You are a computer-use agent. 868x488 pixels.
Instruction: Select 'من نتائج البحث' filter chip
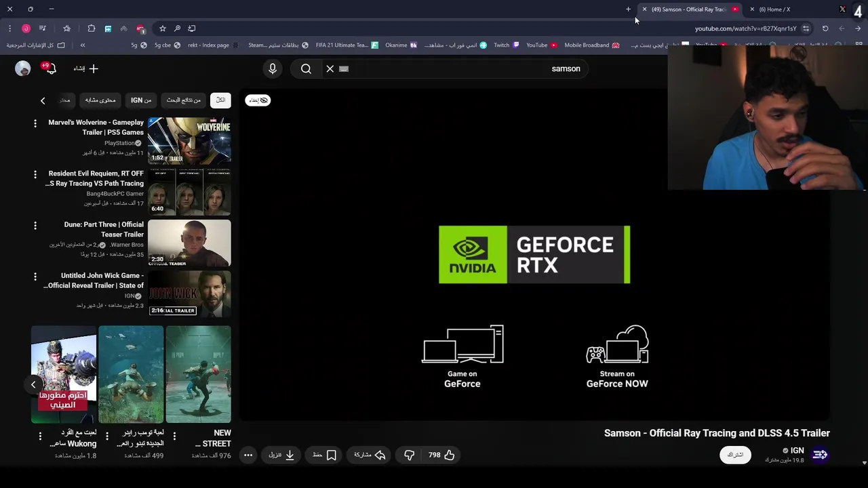[183, 100]
